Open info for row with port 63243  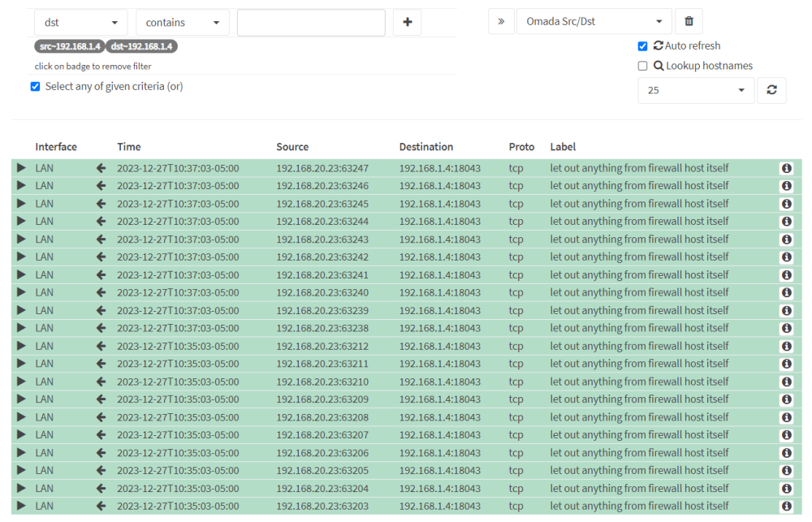[786, 239]
